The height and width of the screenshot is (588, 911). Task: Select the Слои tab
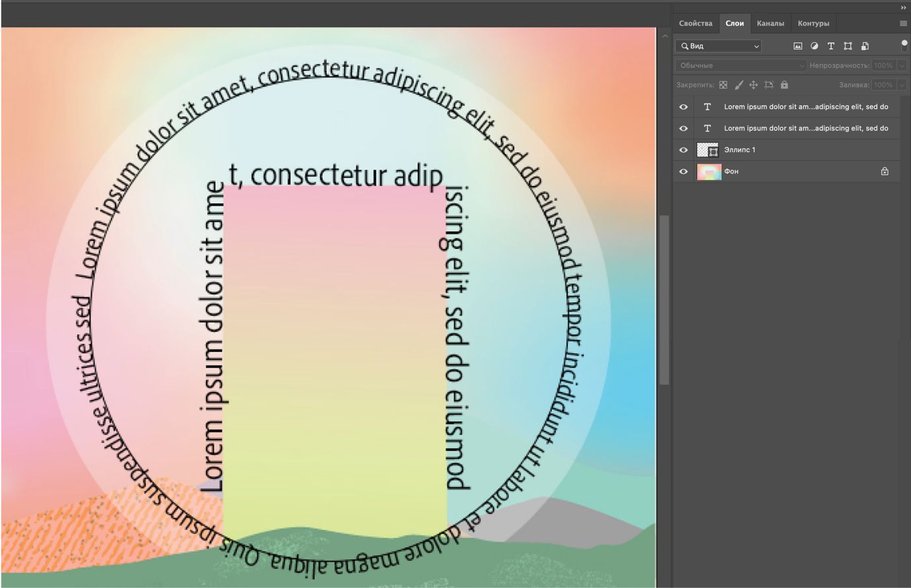(734, 23)
